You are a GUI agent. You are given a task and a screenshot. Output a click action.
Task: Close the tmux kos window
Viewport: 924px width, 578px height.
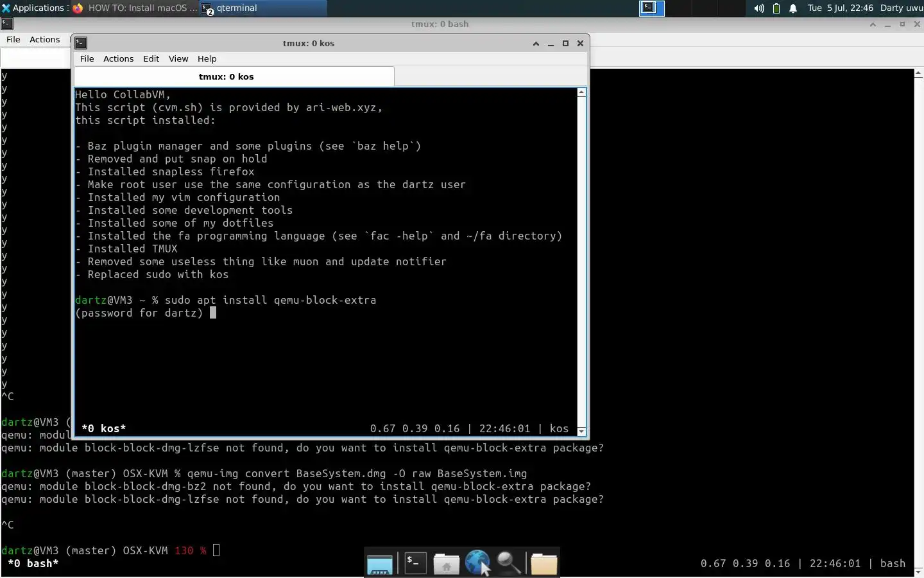coord(580,43)
